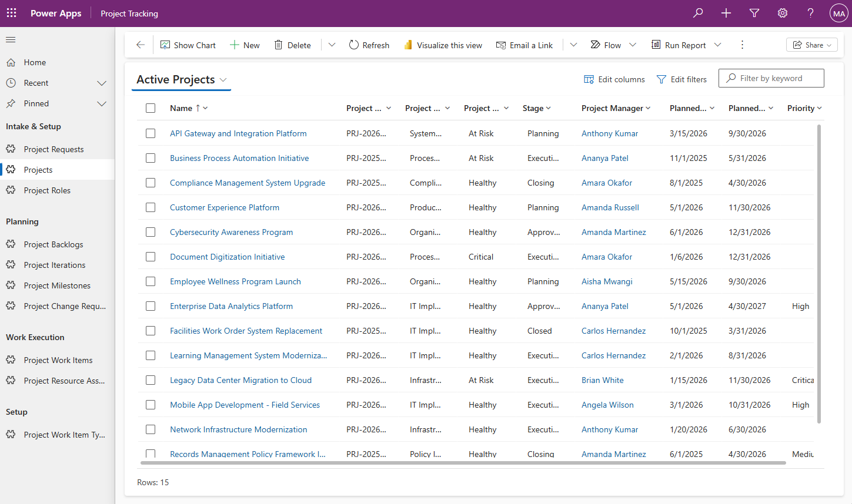Open project manager Brian White
Viewport: 852px width, 504px height.
pyautogui.click(x=603, y=380)
